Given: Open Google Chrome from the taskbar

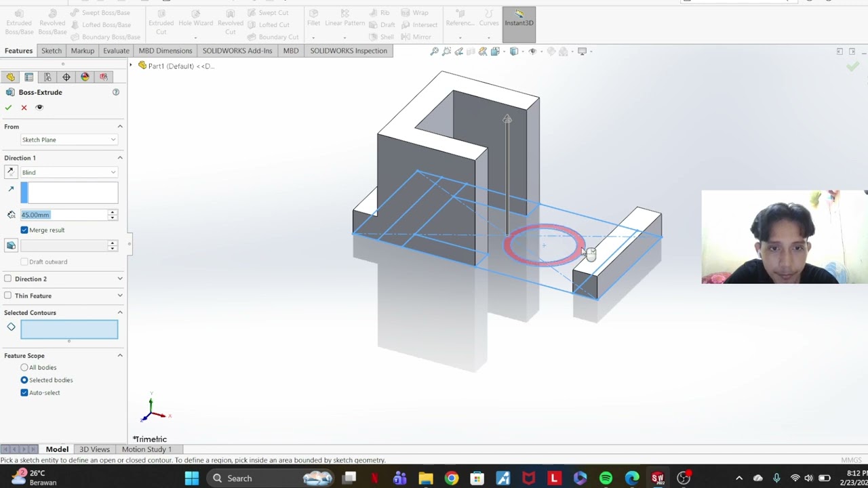Looking at the screenshot, I should coord(451,479).
